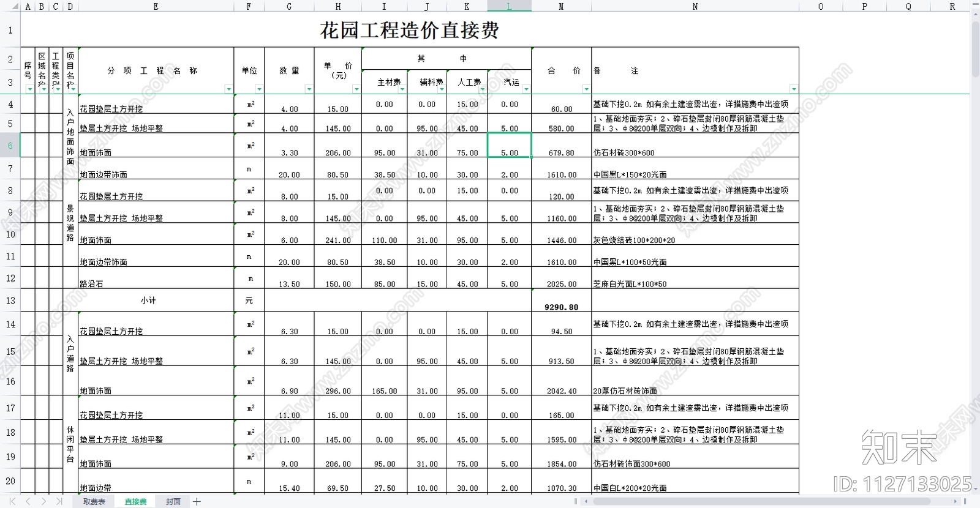Open the 取费表 sheet tab
Screen dimensions: 980x508
tap(94, 501)
